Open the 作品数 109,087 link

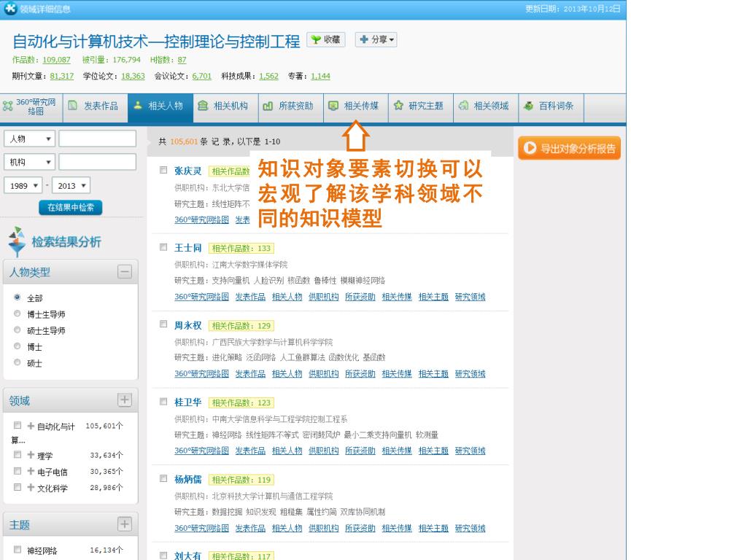coord(56,60)
